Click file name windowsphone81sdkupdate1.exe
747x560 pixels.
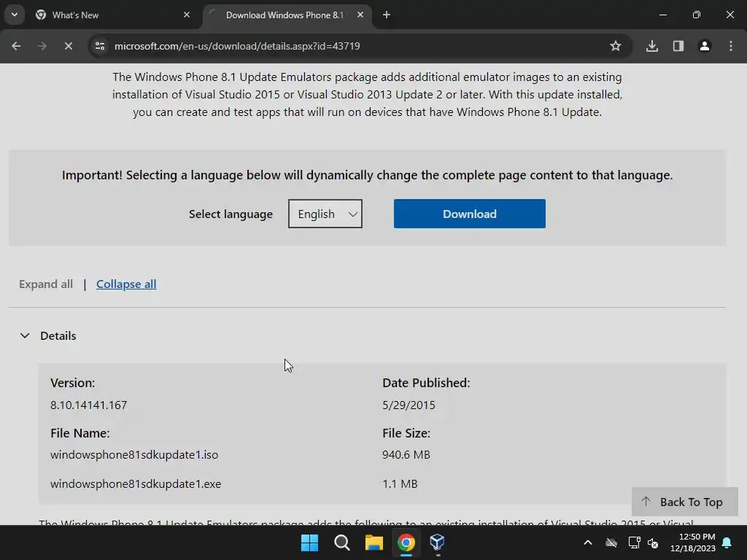(x=136, y=484)
